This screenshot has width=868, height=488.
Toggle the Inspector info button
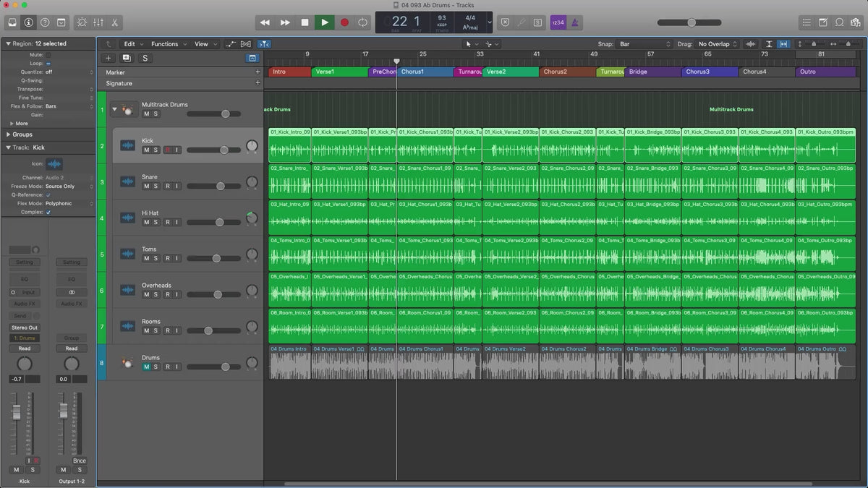(x=28, y=22)
